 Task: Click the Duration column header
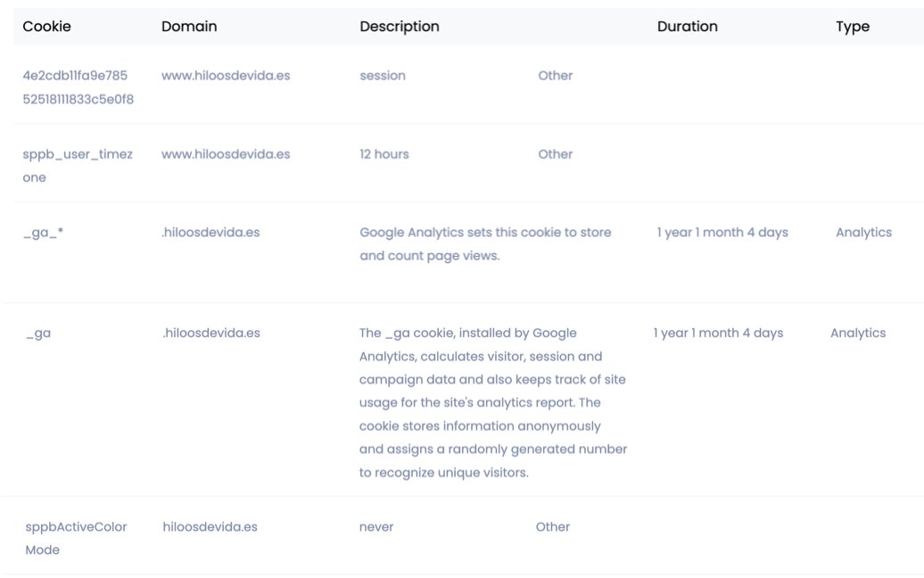[x=687, y=27]
